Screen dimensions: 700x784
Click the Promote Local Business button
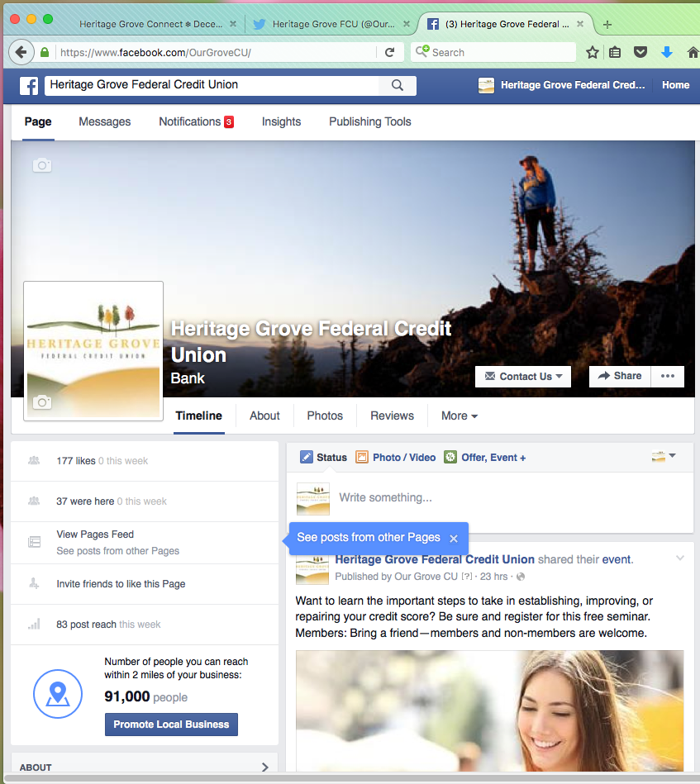click(171, 725)
